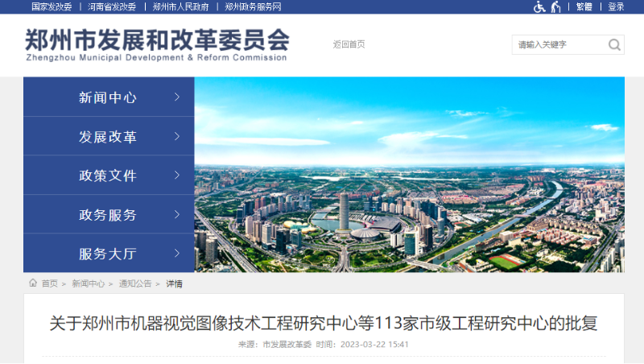Click the elderly-friendly mode icon
Viewport: 644px width, 364px height.
tap(555, 6)
